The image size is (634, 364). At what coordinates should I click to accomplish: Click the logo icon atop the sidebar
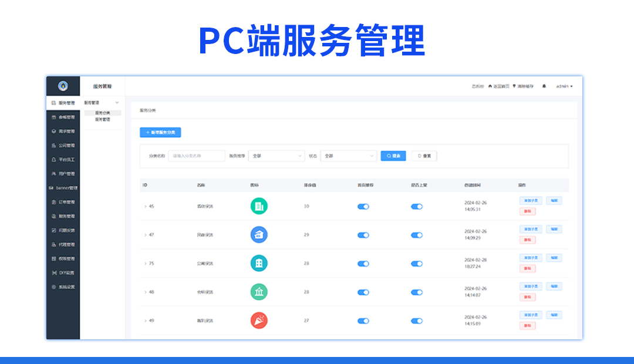63,86
